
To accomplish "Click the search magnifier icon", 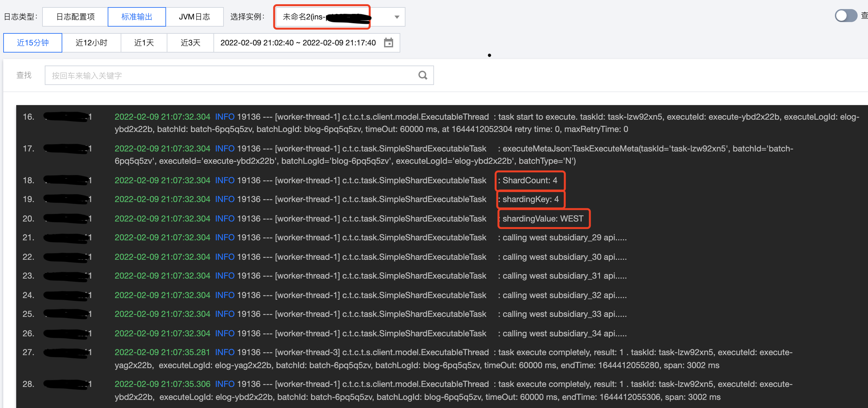I will click(423, 75).
